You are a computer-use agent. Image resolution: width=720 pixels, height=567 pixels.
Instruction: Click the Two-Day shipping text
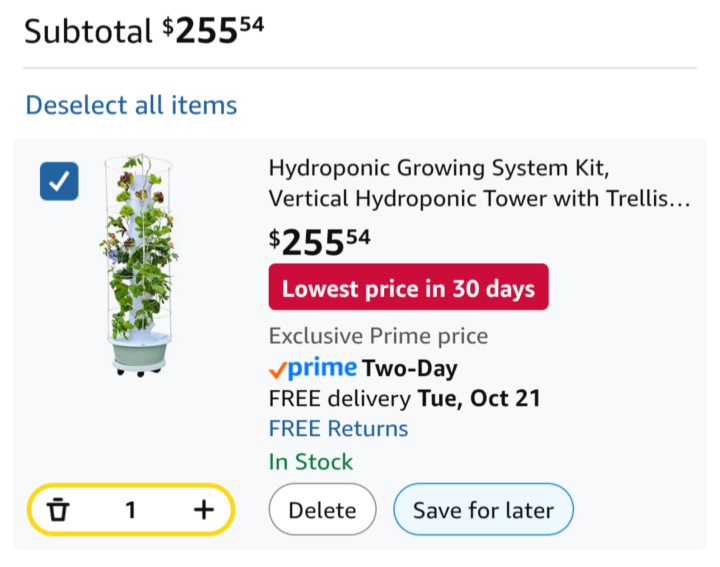click(x=410, y=369)
